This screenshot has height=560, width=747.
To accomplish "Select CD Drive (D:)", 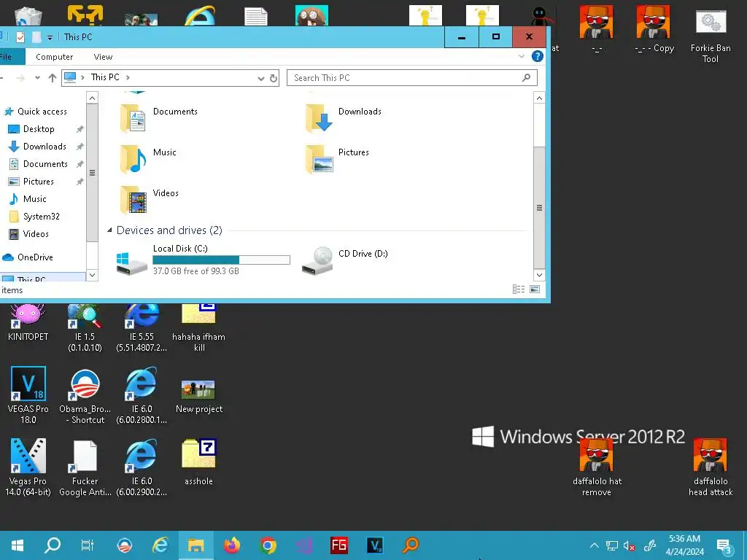I will pyautogui.click(x=345, y=260).
